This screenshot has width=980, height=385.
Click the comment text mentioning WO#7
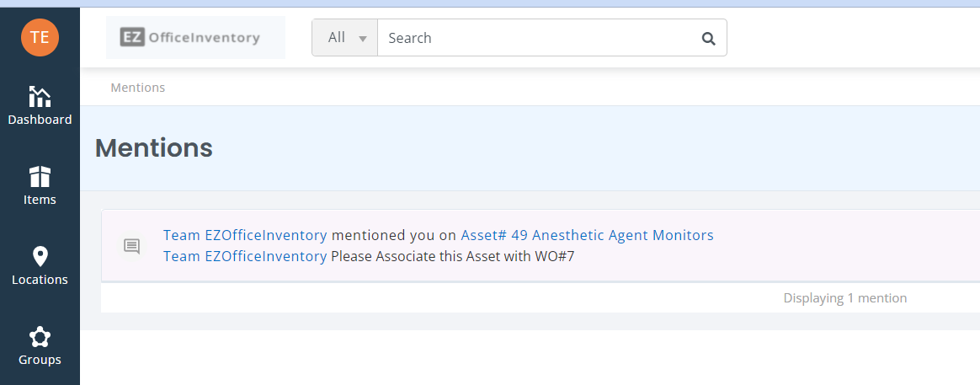point(452,256)
